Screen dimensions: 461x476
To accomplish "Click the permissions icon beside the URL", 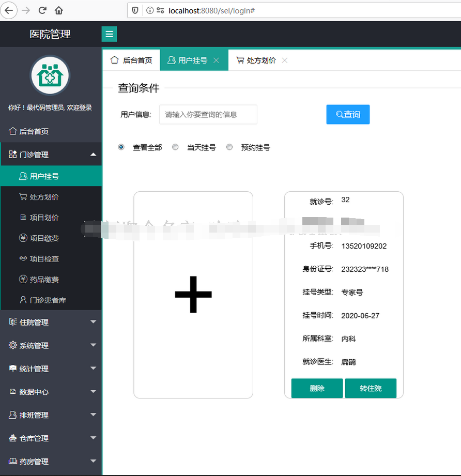I will coord(160,11).
